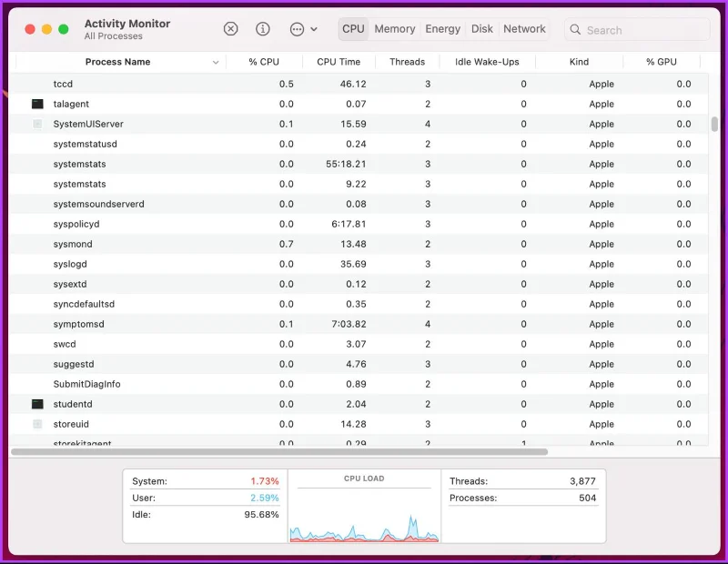
Task: Click the yellow minimize window button
Action: click(47, 29)
